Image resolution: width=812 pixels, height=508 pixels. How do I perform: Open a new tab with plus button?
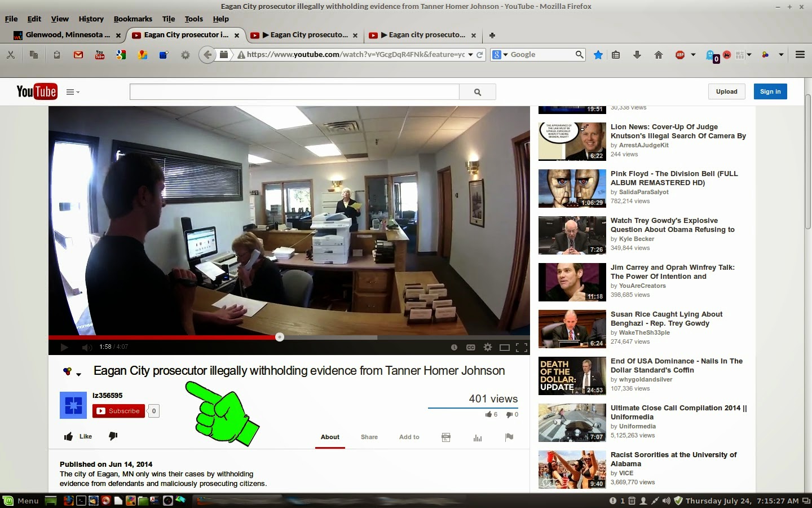(x=492, y=35)
